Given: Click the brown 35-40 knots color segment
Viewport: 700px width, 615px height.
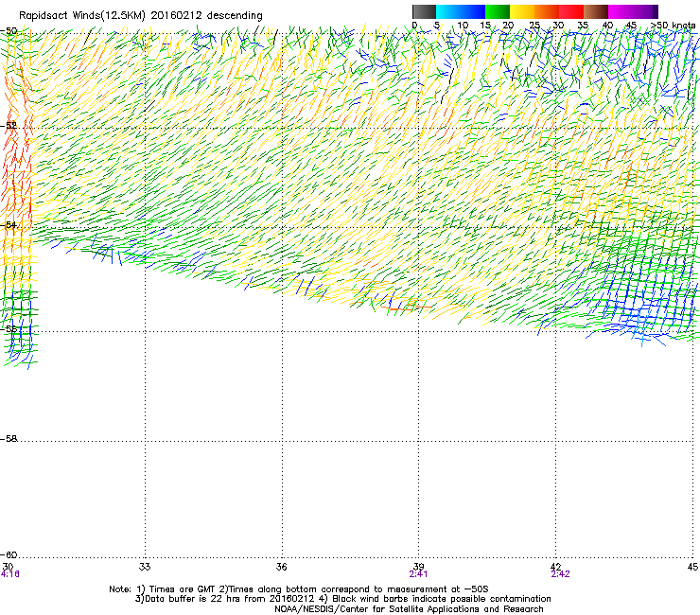Looking at the screenshot, I should tap(596, 11).
